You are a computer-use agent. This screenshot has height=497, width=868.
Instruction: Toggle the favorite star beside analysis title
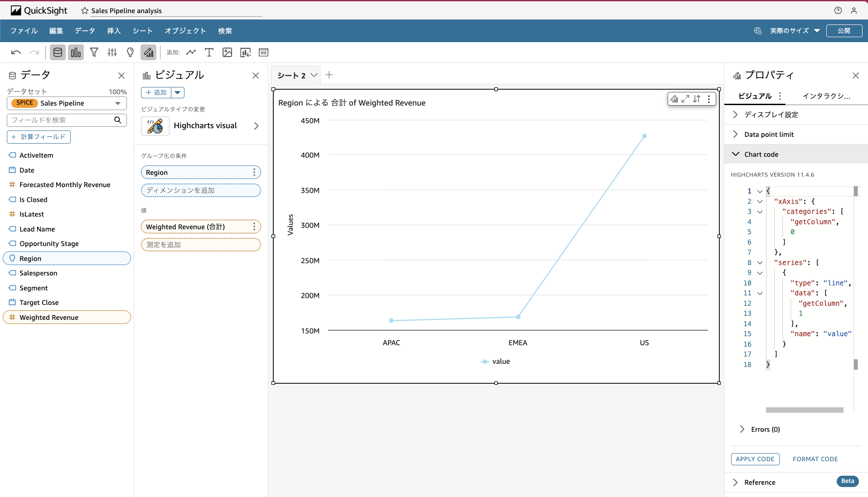click(x=84, y=10)
